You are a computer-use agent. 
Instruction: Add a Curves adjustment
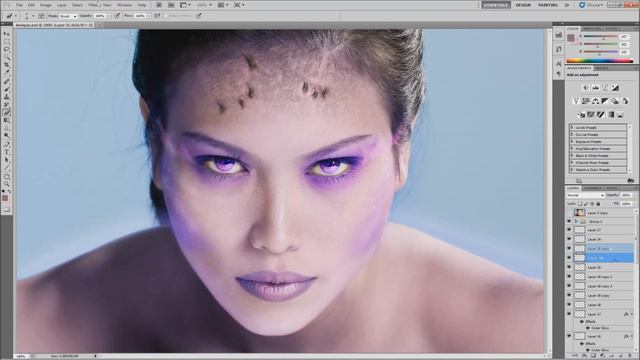tap(605, 88)
